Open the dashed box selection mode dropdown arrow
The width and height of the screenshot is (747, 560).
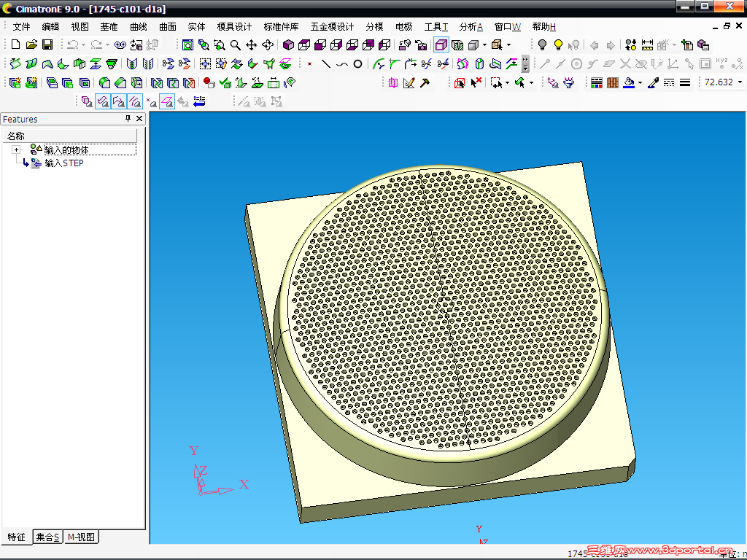pyautogui.click(x=507, y=83)
